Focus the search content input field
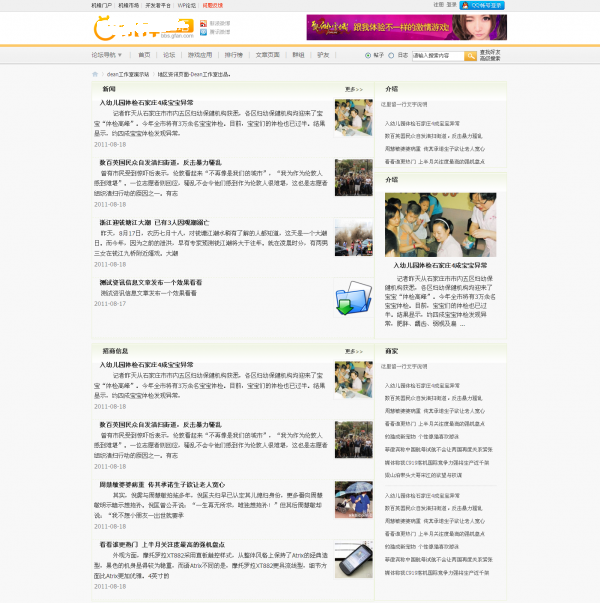 coord(438,56)
